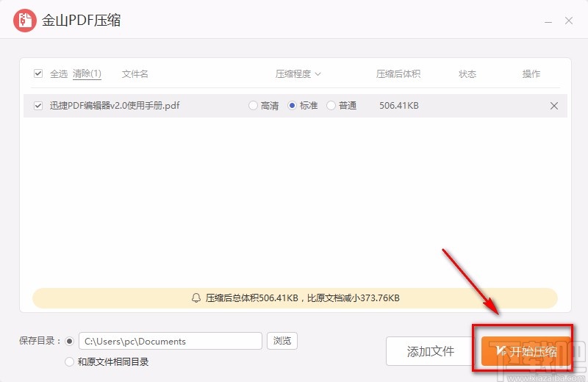Close the 金山PDF压缩 window
Image resolution: width=588 pixels, height=382 pixels.
[x=569, y=21]
